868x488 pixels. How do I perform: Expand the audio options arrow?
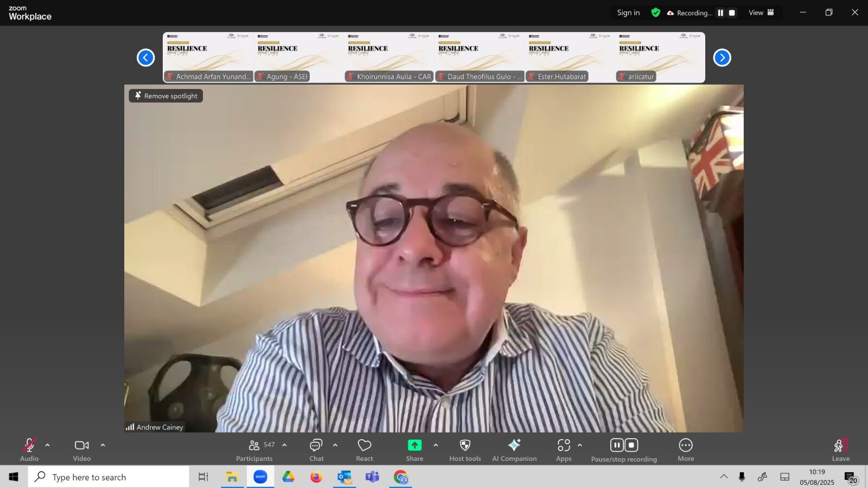(47, 445)
